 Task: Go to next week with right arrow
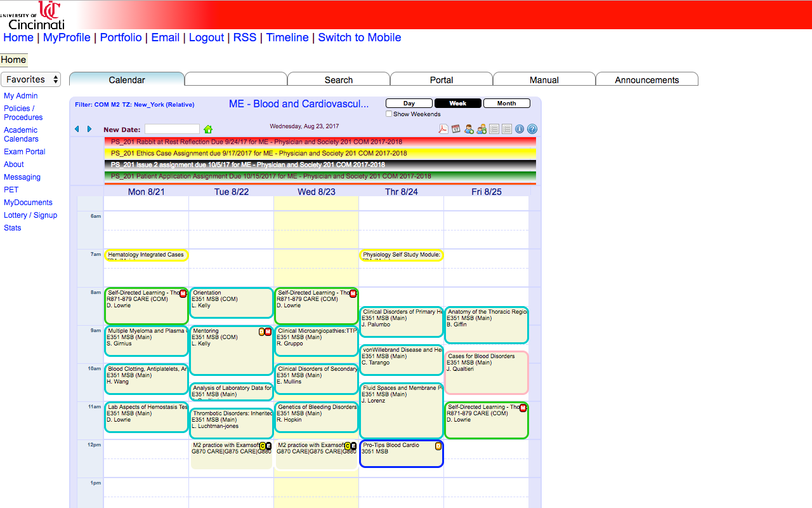pyautogui.click(x=89, y=129)
